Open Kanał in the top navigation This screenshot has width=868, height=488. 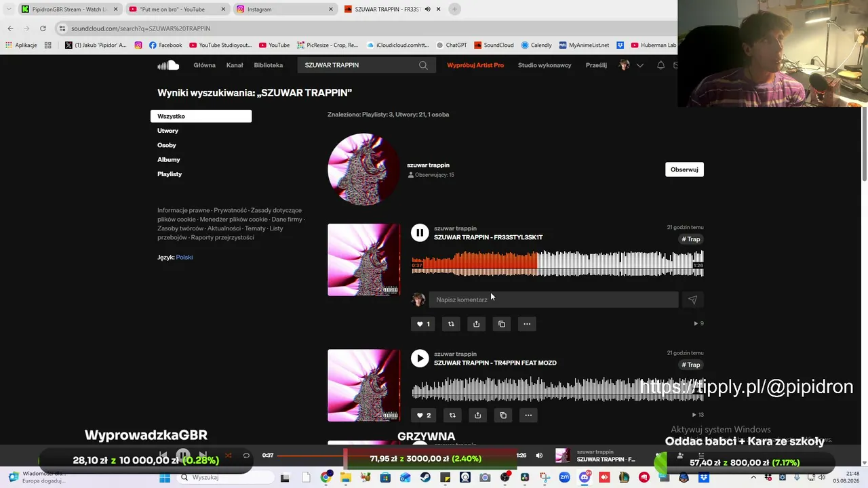235,65
